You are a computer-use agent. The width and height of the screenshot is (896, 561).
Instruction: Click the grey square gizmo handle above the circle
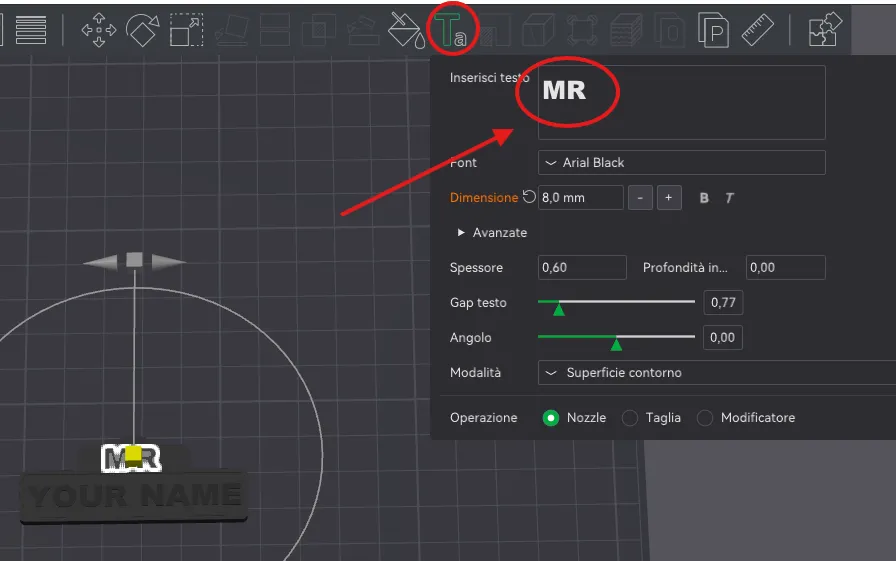(x=134, y=260)
